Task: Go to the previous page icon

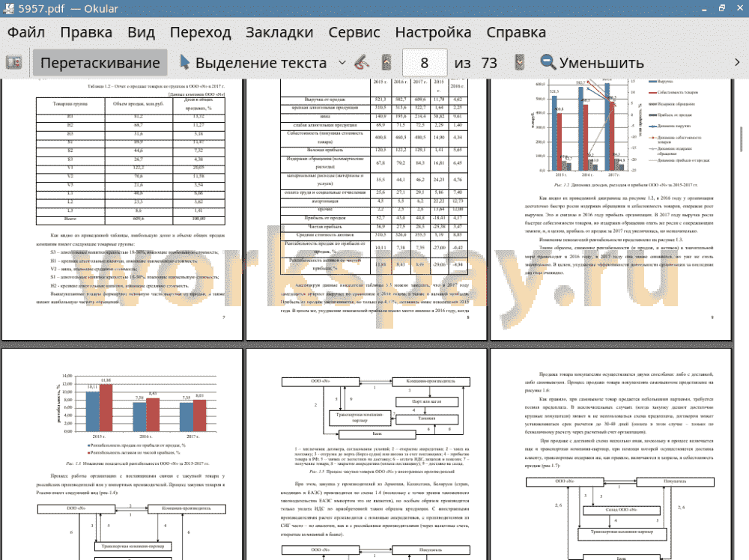Action: coord(386,63)
